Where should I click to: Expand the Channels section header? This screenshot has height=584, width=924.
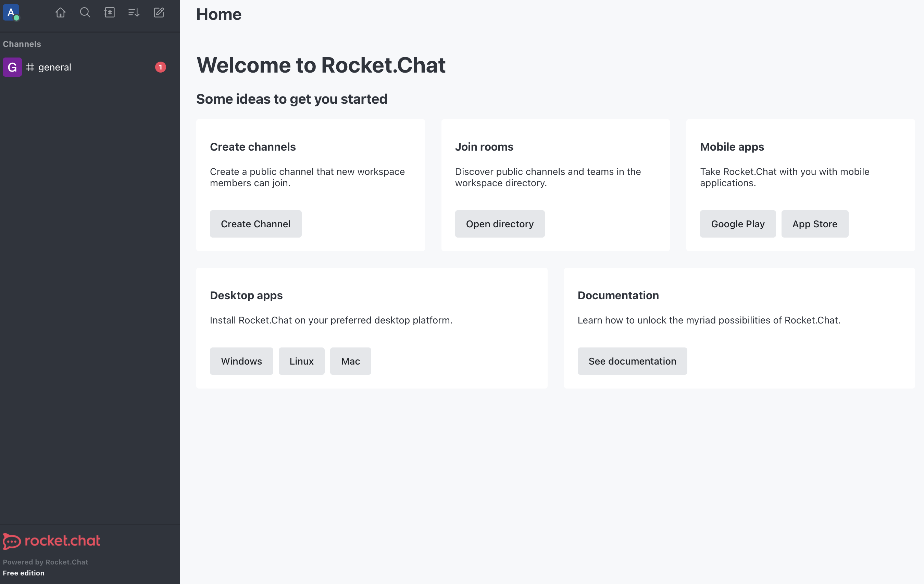click(x=22, y=44)
